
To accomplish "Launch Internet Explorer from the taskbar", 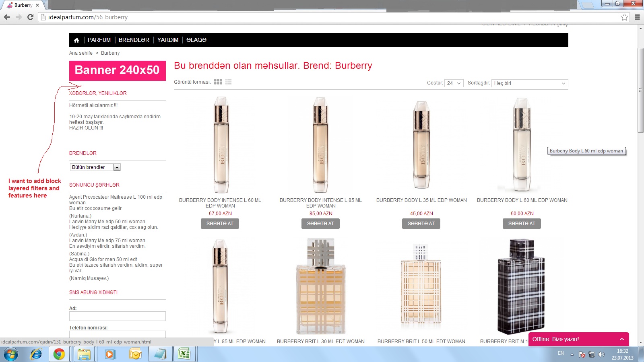I will point(36,354).
